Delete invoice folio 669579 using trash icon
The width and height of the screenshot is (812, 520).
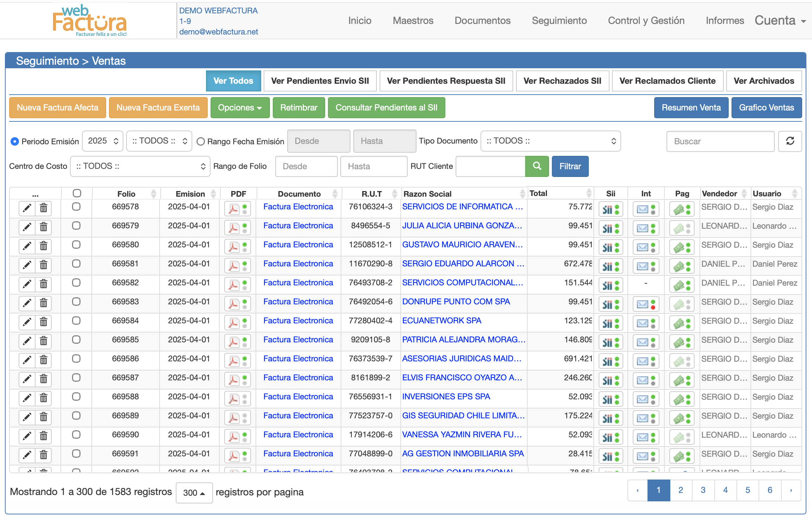[x=43, y=227]
